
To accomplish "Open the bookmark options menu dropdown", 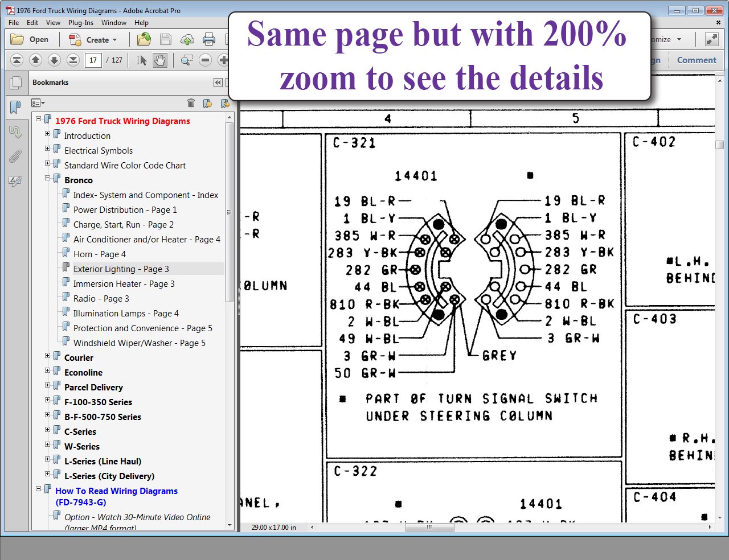I will click(38, 103).
